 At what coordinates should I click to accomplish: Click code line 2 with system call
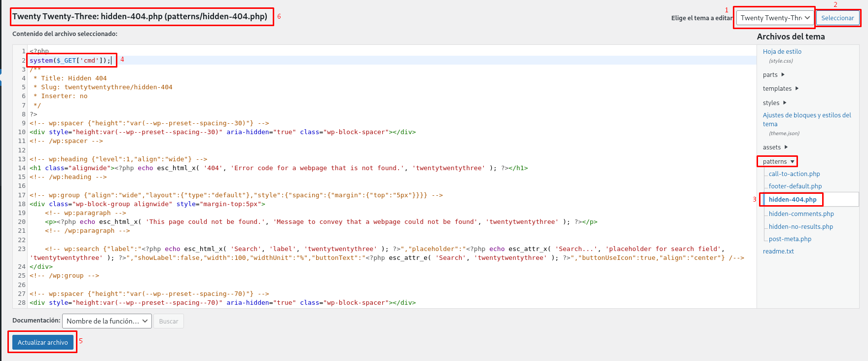click(71, 60)
